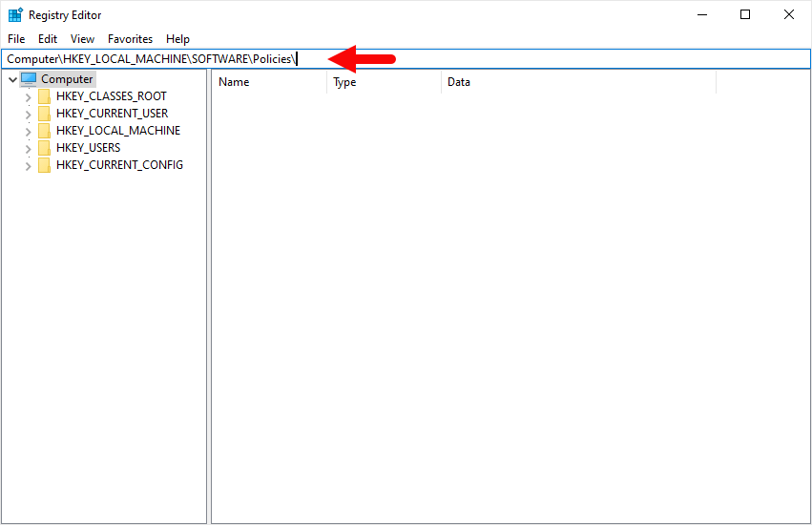
Task: Open the Favorites menu
Action: pyautogui.click(x=130, y=39)
